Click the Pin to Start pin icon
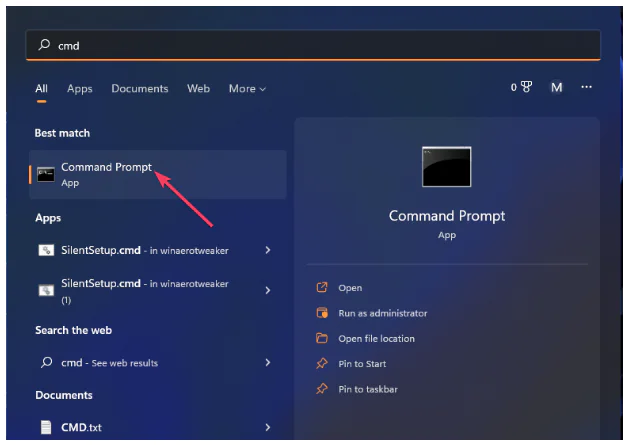 (x=322, y=363)
